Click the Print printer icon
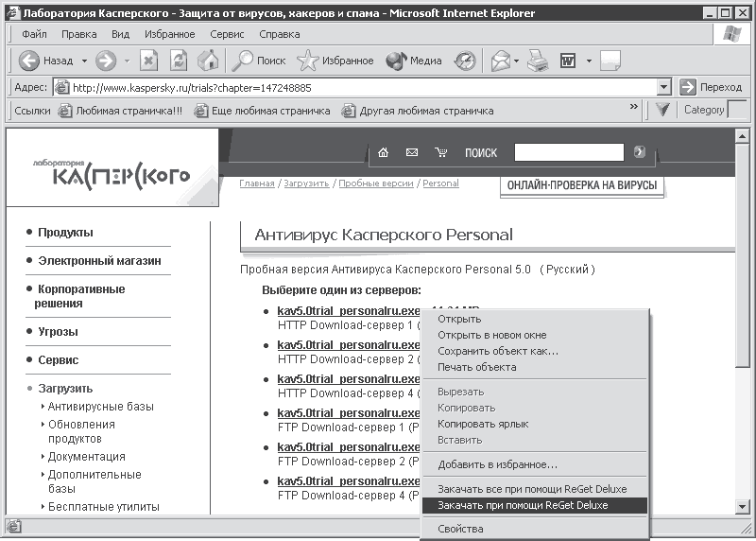The height and width of the screenshot is (541, 756). 537,61
